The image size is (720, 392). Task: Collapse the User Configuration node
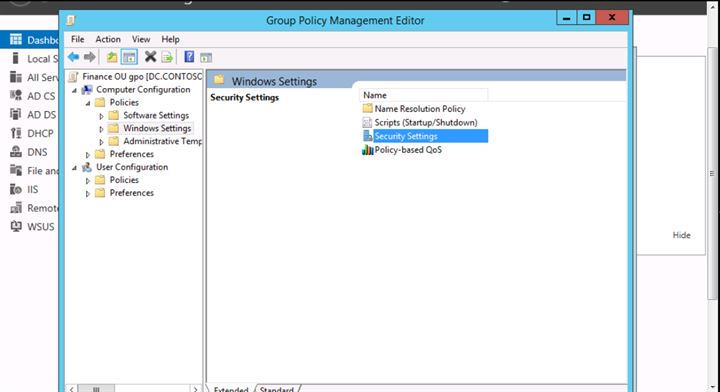[74, 168]
